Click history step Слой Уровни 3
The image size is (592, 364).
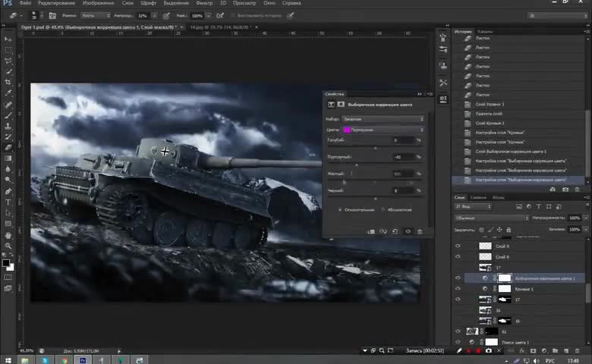(x=490, y=104)
